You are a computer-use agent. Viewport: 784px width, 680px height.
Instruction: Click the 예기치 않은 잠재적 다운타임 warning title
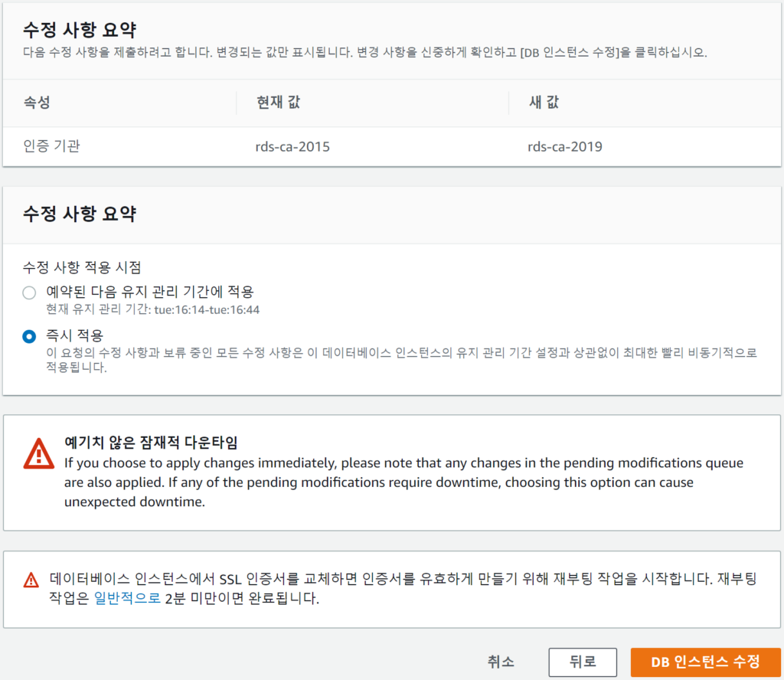click(151, 443)
